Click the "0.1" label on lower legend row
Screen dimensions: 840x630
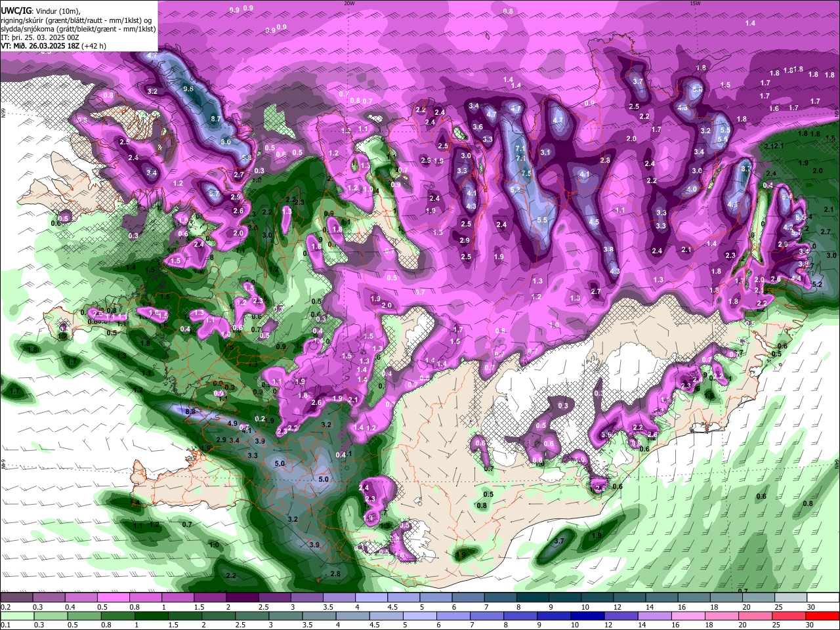coord(5,625)
